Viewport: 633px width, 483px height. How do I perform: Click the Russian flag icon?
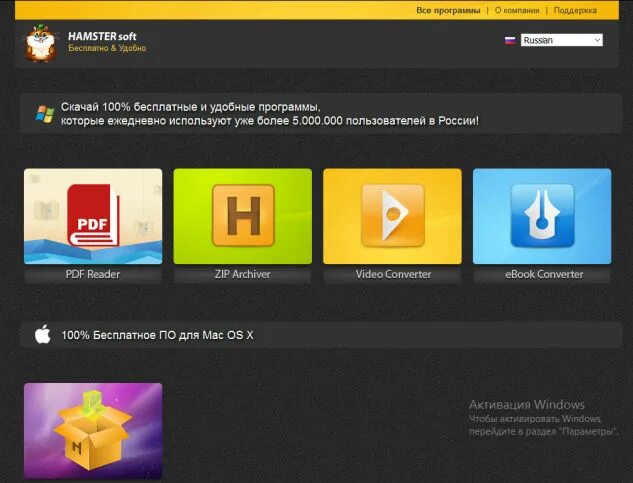pyautogui.click(x=510, y=40)
